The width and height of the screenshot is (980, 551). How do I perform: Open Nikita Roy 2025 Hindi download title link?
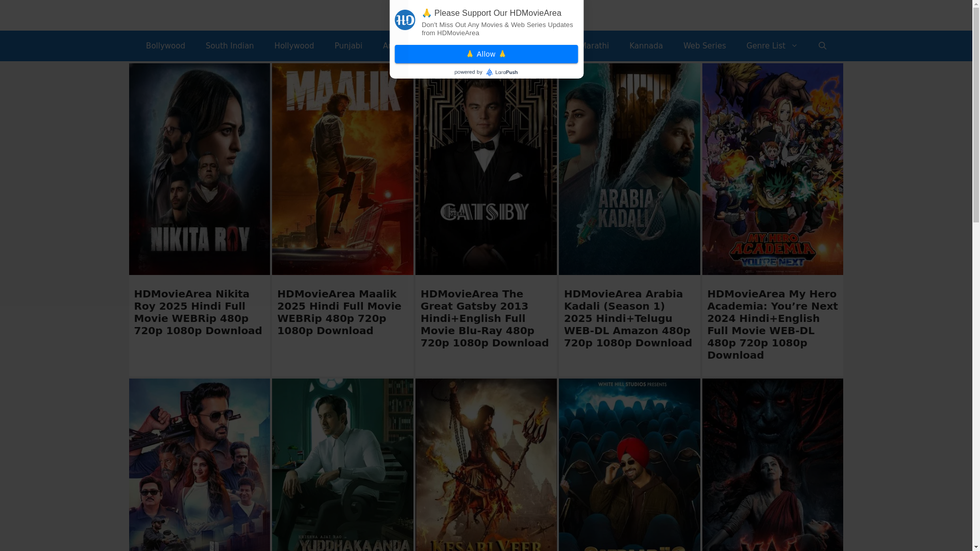click(x=198, y=312)
